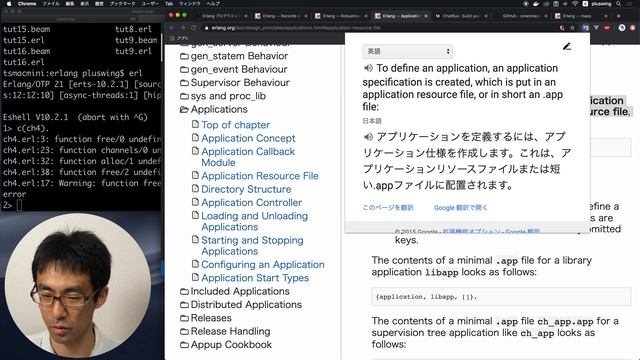Expand Releases folder
The width and height of the screenshot is (640, 360).
tap(206, 318)
